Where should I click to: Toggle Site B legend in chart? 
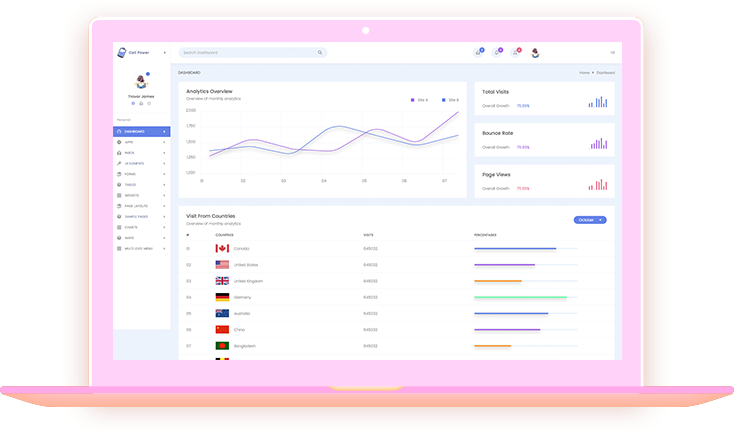450,100
